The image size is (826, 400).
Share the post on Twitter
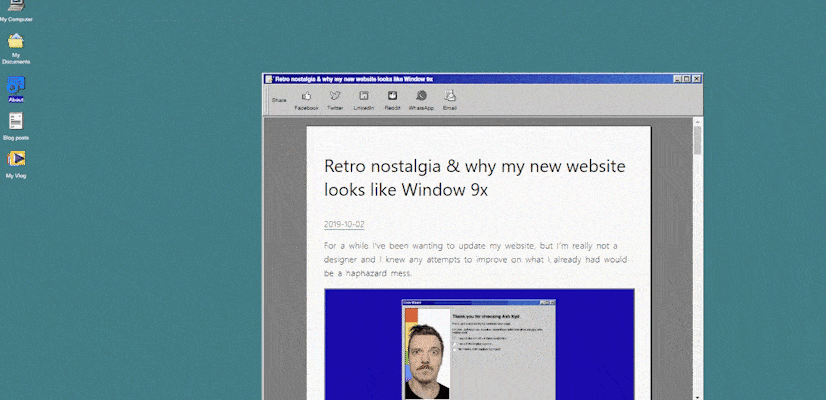335,100
